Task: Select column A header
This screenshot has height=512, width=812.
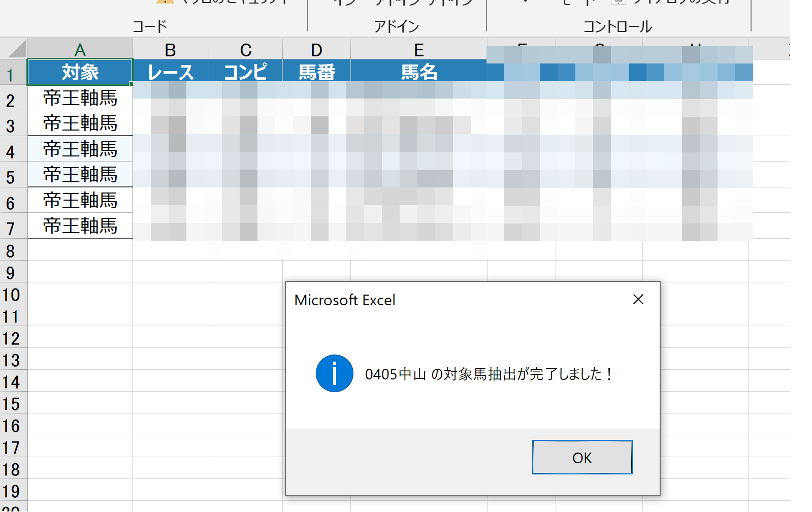Action: 80,50
